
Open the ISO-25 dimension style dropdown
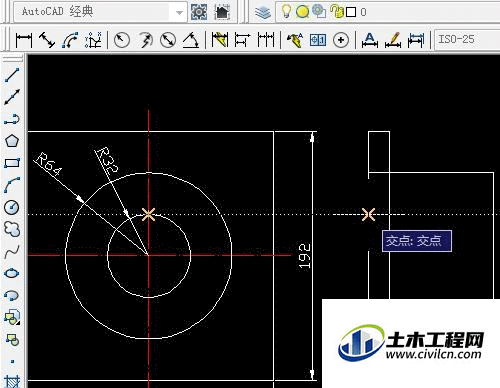point(467,39)
